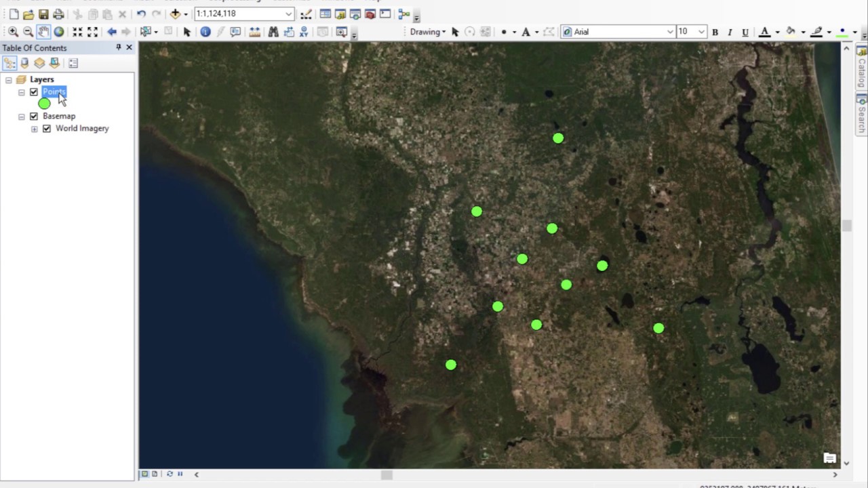The width and height of the screenshot is (868, 488).
Task: Open the Drawing menu dropdown
Action: [428, 32]
